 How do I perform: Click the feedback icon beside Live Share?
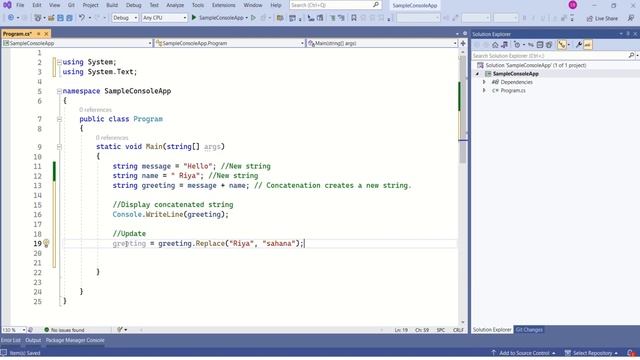point(631,18)
